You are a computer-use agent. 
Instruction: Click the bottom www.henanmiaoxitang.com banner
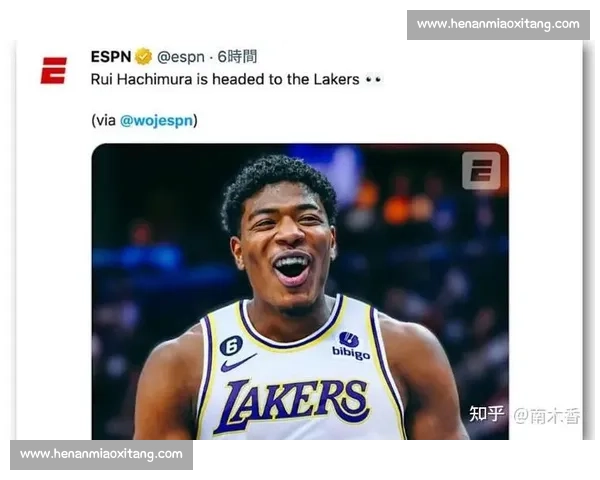click(x=102, y=454)
